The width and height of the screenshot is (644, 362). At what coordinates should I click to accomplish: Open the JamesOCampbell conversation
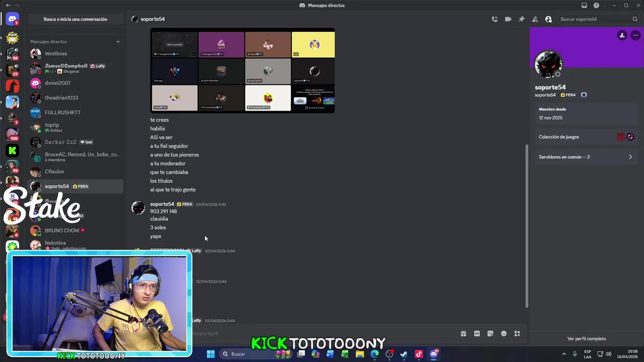click(75, 68)
